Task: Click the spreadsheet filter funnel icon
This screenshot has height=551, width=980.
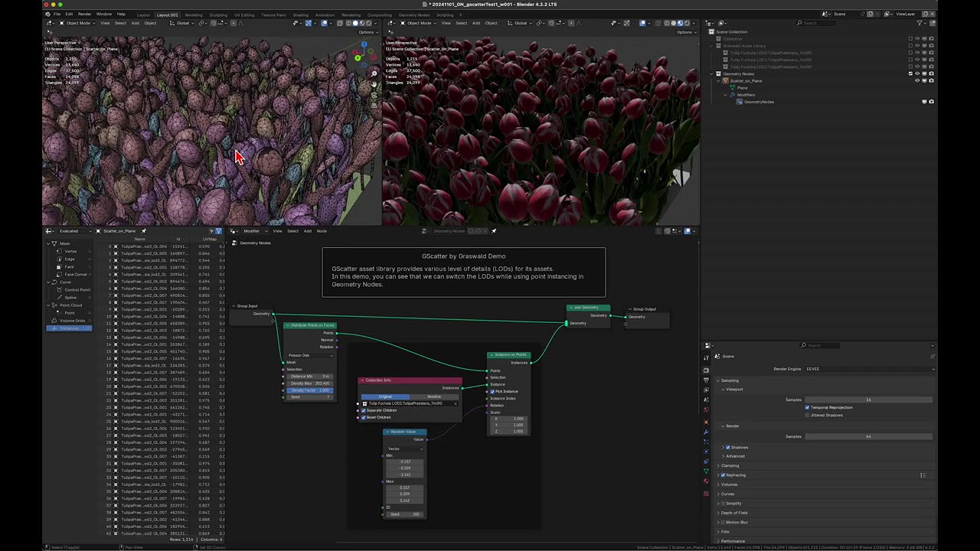Action: tap(218, 231)
